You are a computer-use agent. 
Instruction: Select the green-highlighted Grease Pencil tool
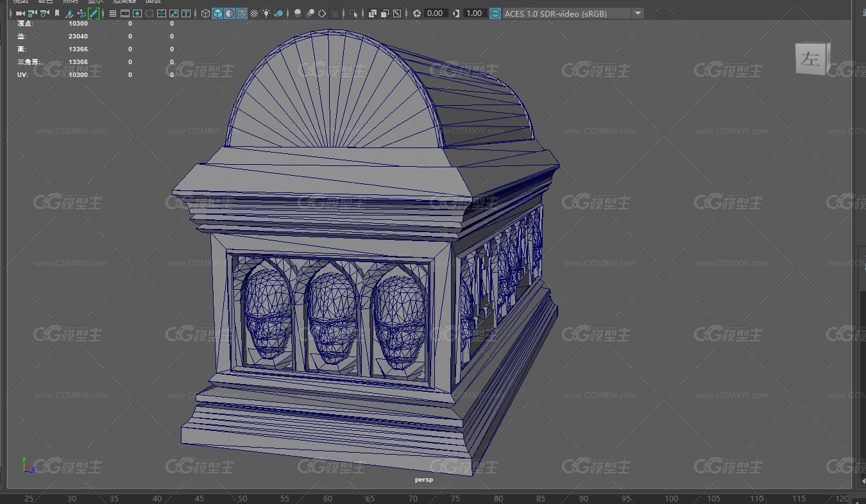[x=94, y=13]
